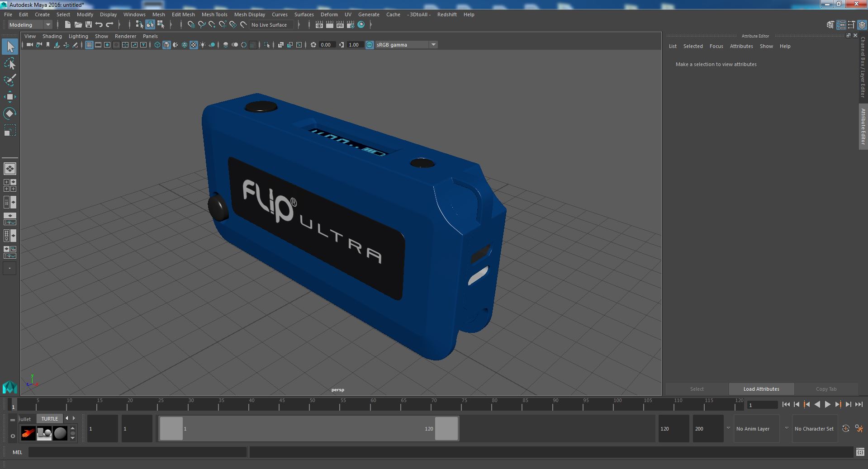Viewport: 868px width, 469px height.
Task: Toggle textured display in viewport
Action: [194, 45]
